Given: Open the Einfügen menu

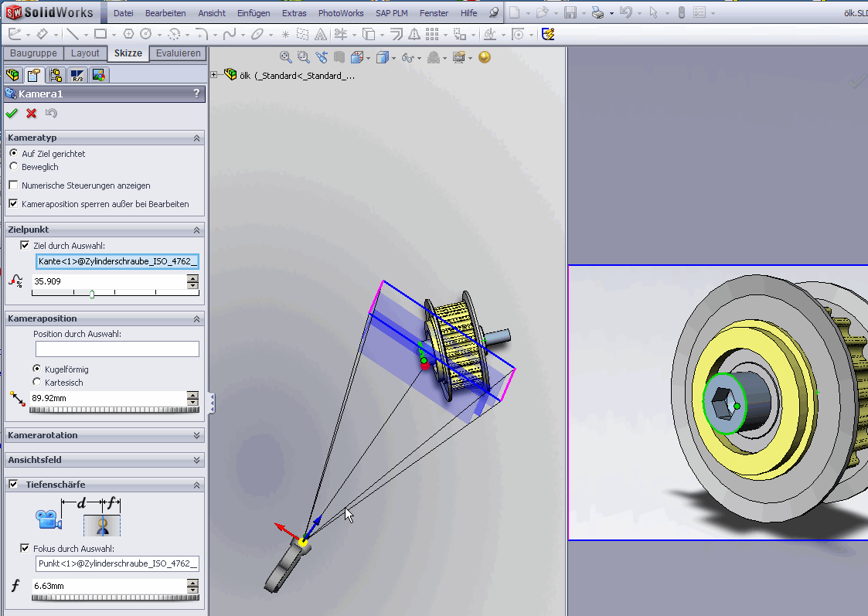Looking at the screenshot, I should coord(254,12).
